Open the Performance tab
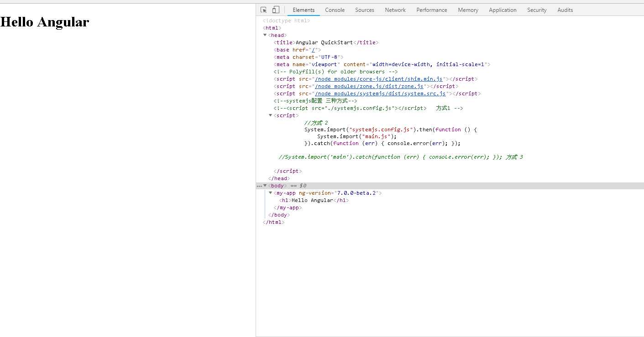 pos(432,10)
